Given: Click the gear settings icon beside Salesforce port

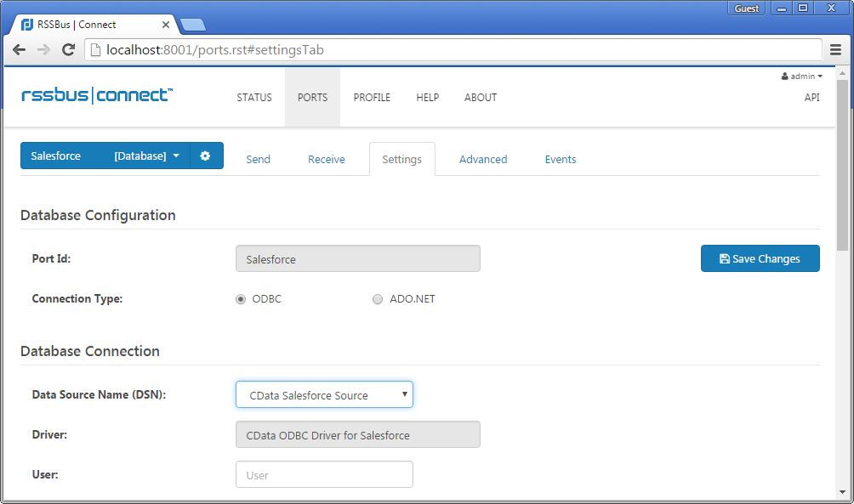Looking at the screenshot, I should pyautogui.click(x=205, y=156).
